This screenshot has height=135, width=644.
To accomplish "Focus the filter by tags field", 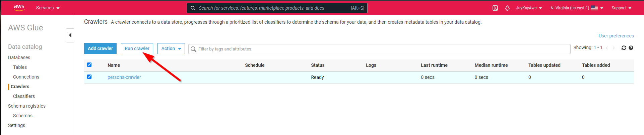I will pyautogui.click(x=382, y=49).
